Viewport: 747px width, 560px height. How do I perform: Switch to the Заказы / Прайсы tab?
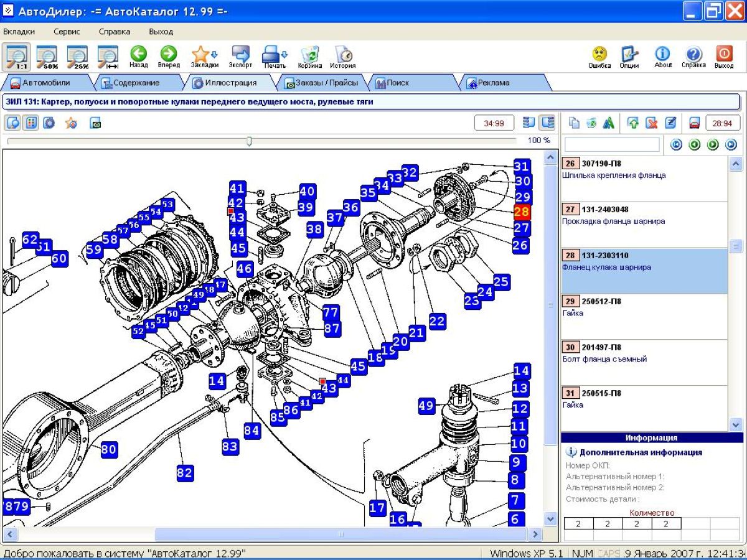pyautogui.click(x=322, y=83)
